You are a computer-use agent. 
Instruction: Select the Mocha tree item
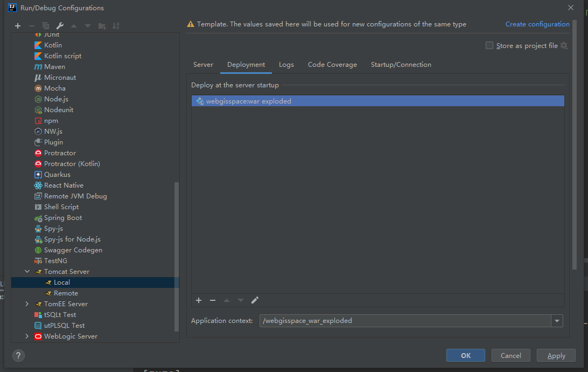point(55,88)
